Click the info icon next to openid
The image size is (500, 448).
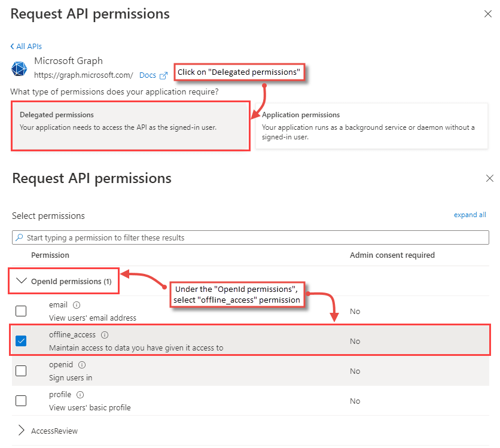tap(82, 365)
